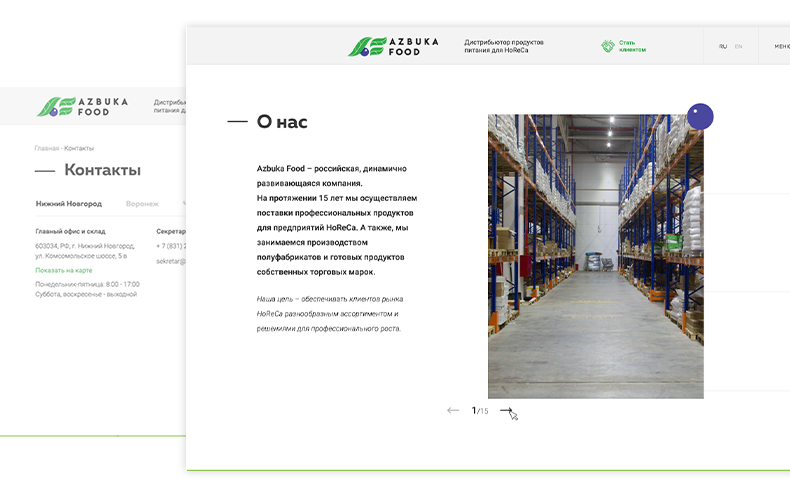
Task: Click the Azbuka Food logo on Контакты page
Action: pos(82,106)
